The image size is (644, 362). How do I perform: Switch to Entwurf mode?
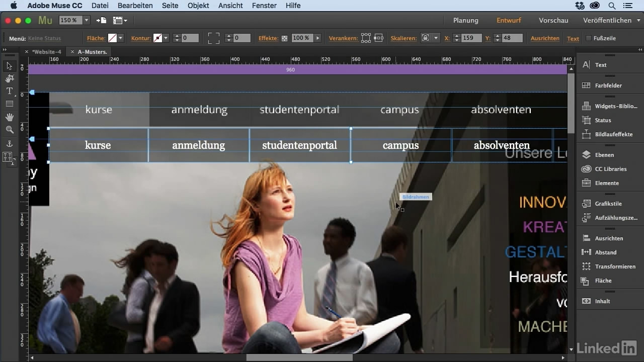pyautogui.click(x=509, y=21)
